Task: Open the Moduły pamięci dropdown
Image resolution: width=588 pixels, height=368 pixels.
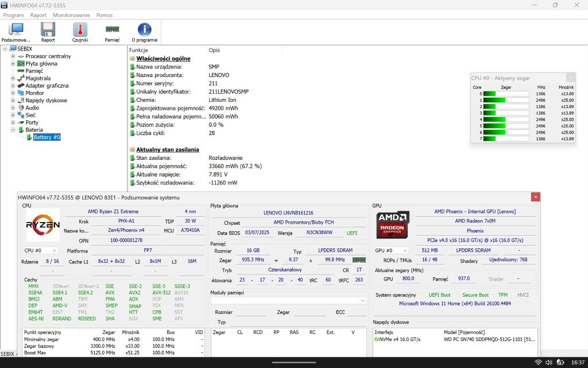Action: pyautogui.click(x=288, y=300)
